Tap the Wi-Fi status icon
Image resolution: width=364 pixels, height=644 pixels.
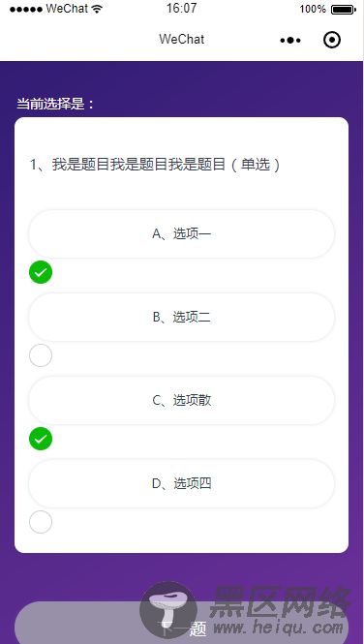(x=97, y=9)
